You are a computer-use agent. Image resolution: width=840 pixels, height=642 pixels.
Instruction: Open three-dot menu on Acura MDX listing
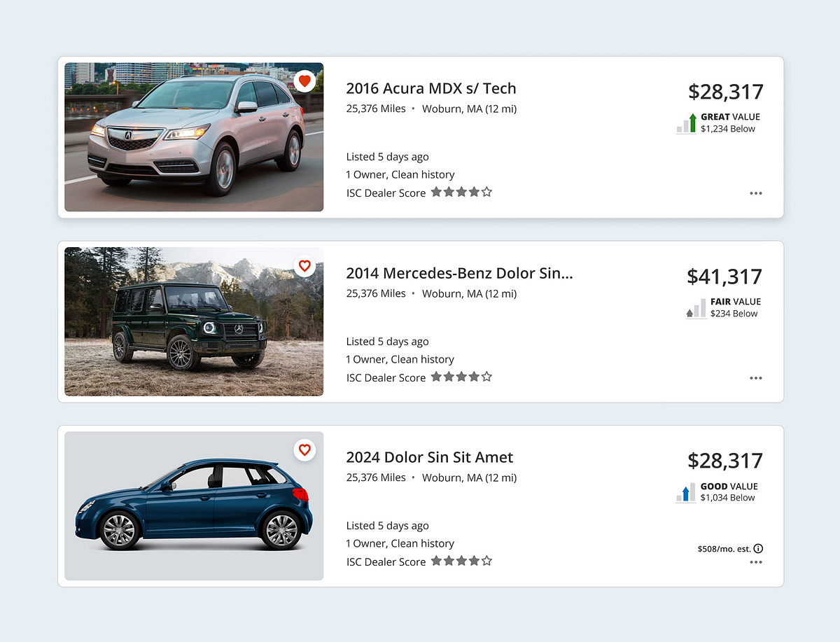pos(755,193)
